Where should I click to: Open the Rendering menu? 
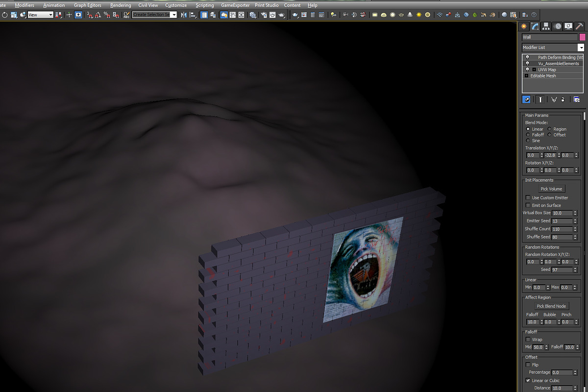[x=121, y=5]
